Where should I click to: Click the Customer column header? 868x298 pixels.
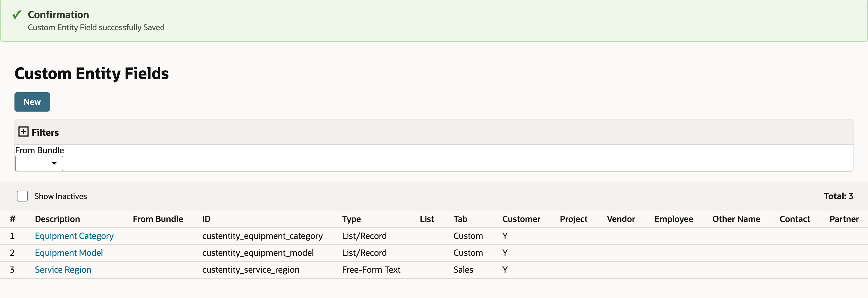click(x=521, y=219)
